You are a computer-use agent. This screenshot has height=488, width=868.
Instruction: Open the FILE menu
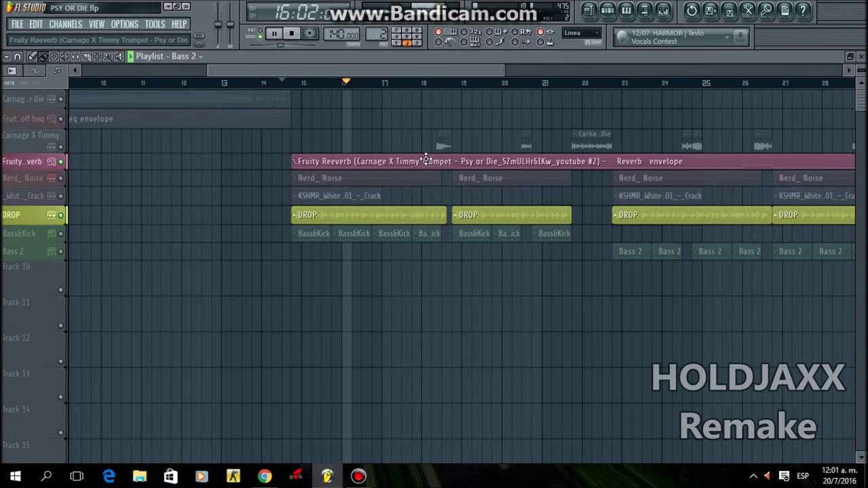[17, 24]
